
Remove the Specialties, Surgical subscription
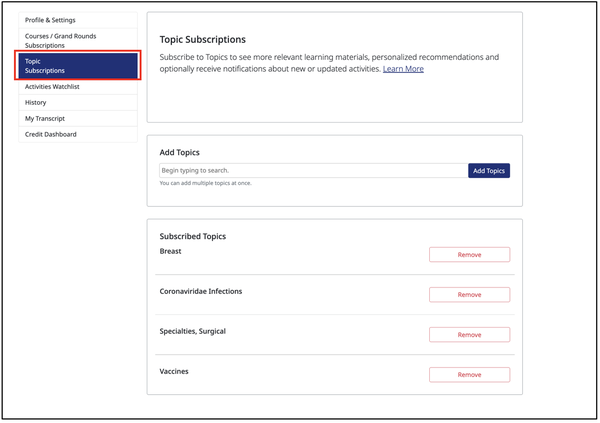tap(469, 335)
